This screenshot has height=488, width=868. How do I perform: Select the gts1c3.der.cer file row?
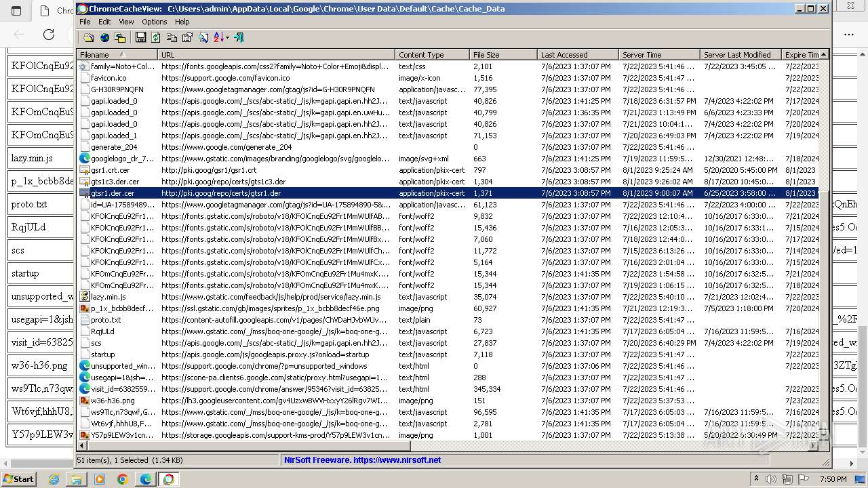448,182
